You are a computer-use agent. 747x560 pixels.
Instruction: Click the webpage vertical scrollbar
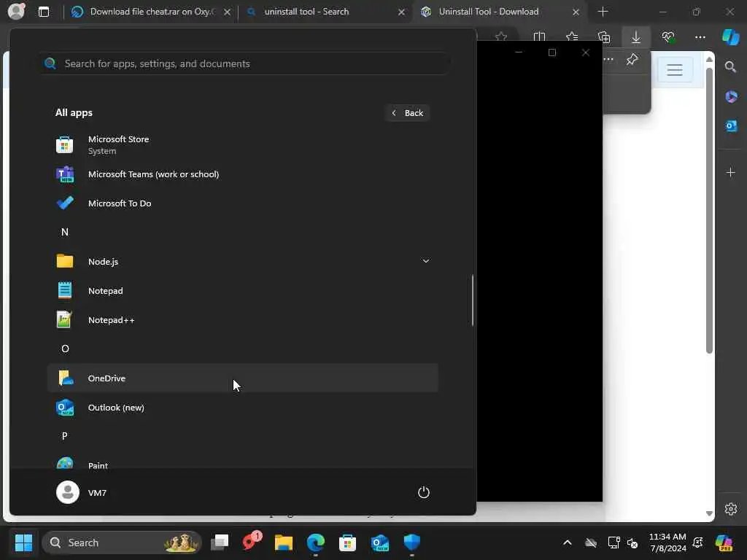pyautogui.click(x=709, y=211)
